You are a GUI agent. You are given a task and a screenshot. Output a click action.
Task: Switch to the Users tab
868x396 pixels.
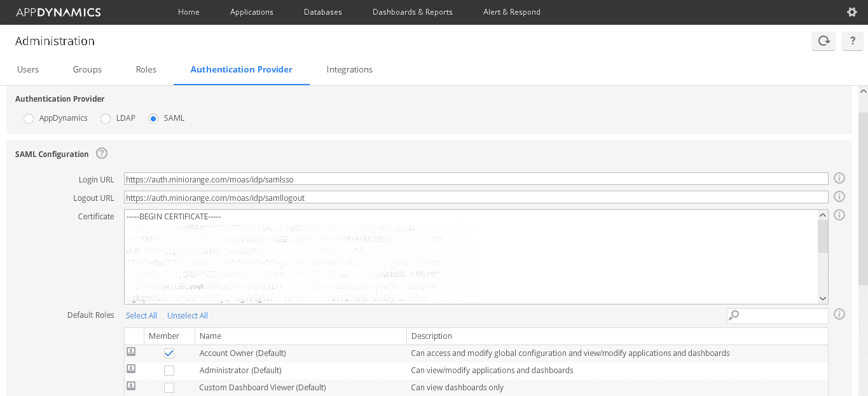(x=28, y=69)
